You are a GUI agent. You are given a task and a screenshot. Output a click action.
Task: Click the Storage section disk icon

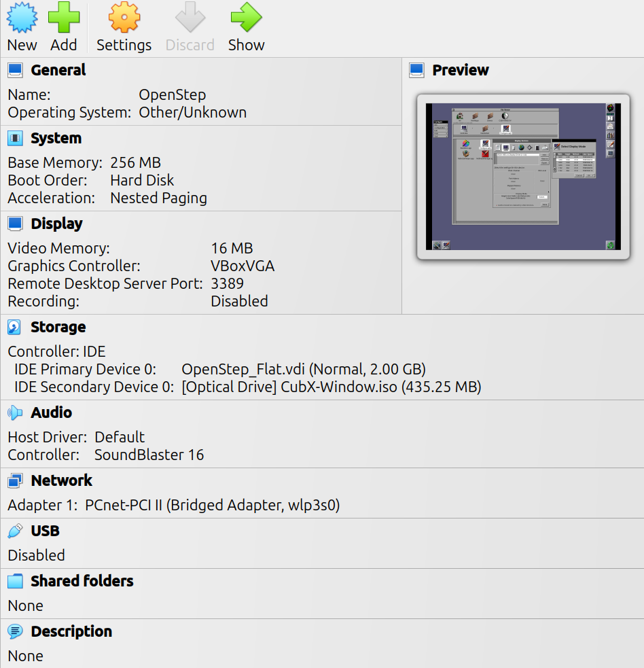pyautogui.click(x=15, y=328)
